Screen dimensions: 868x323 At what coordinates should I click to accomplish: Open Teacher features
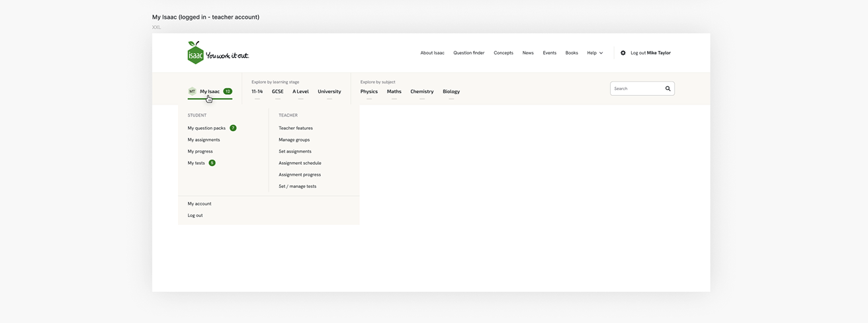click(x=296, y=128)
